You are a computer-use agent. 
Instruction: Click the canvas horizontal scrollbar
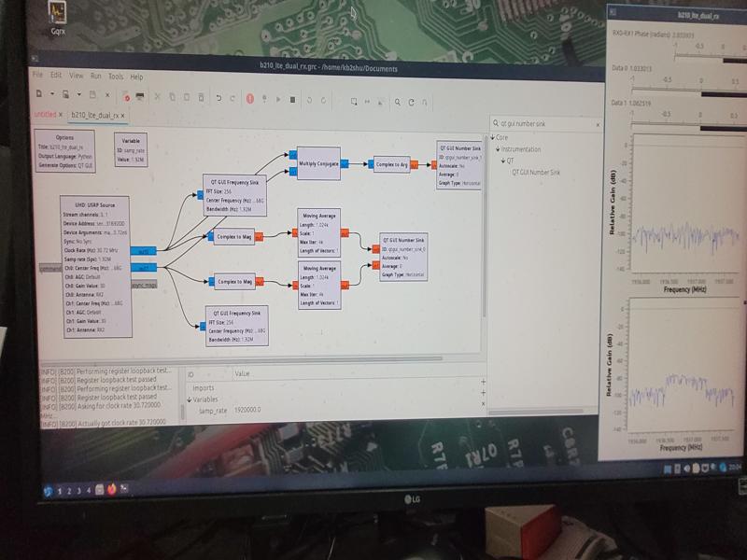tap(241, 359)
